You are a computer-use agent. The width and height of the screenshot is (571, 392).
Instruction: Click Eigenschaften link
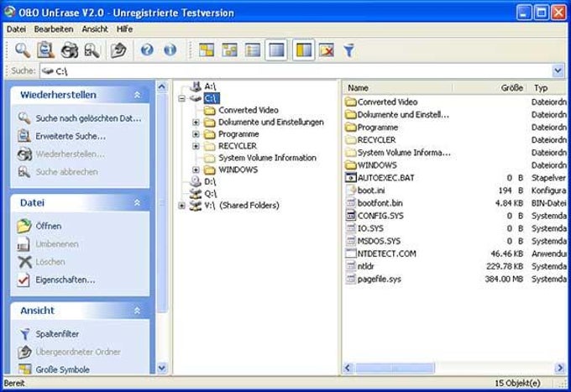click(x=65, y=280)
